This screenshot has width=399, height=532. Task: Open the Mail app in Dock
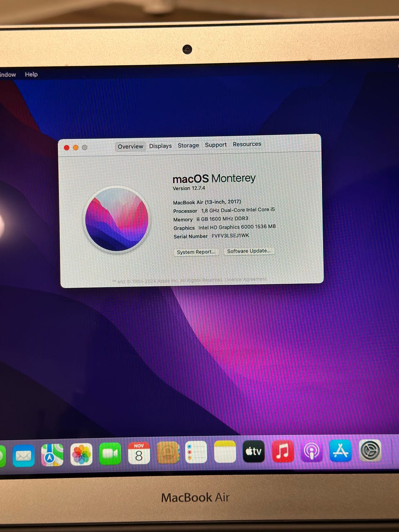24,456
